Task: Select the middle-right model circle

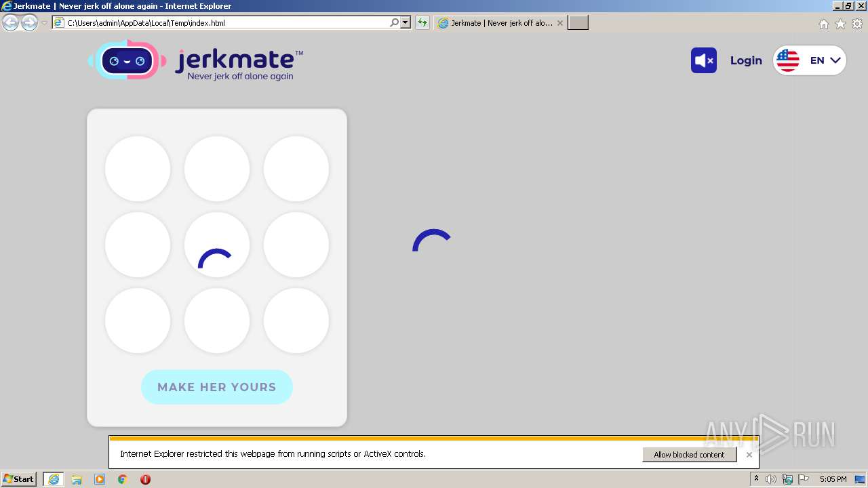Action: pyautogui.click(x=296, y=245)
